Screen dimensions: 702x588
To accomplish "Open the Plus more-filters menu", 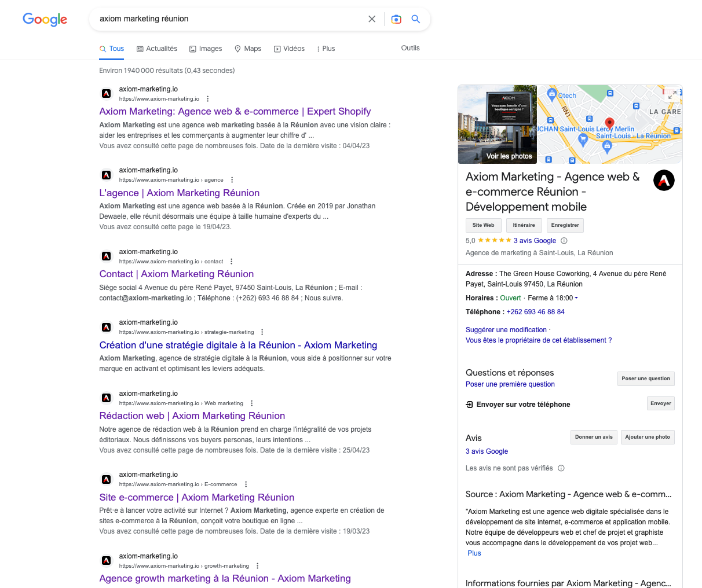I will pos(326,49).
